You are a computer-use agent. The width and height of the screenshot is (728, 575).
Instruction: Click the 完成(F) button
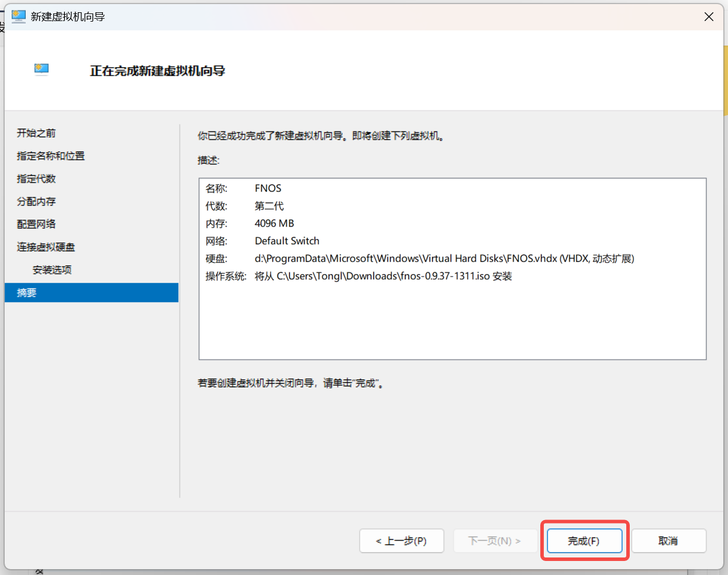(x=584, y=541)
